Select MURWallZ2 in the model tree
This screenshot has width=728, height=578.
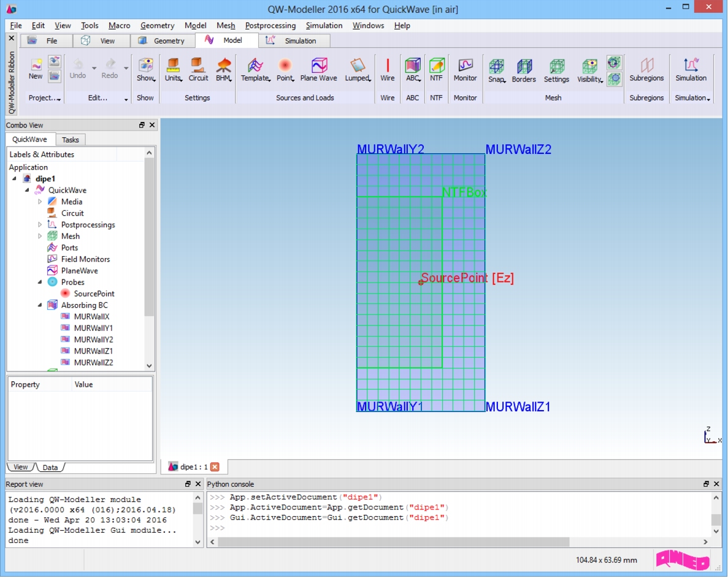tap(93, 363)
